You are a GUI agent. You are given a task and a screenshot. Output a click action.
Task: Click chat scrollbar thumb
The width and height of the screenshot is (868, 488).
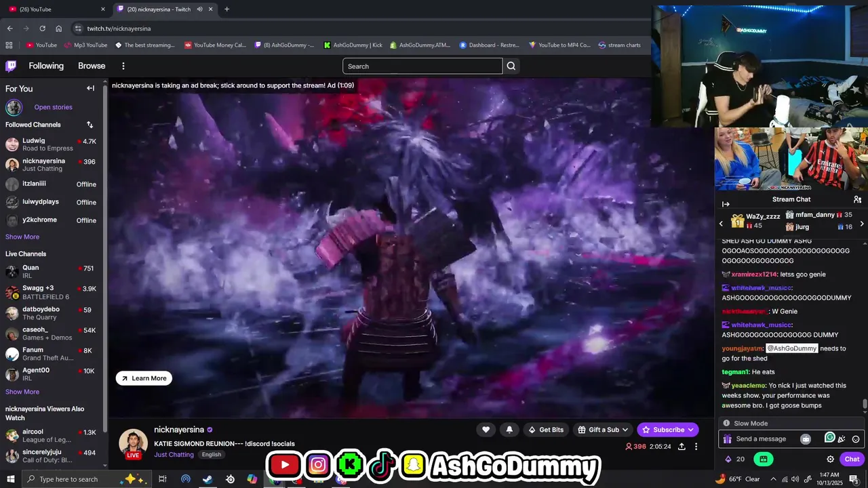tap(865, 405)
